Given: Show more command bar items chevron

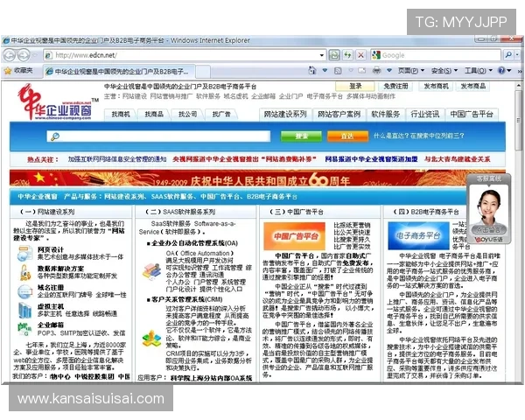Looking at the screenshot, I should (x=519, y=71).
